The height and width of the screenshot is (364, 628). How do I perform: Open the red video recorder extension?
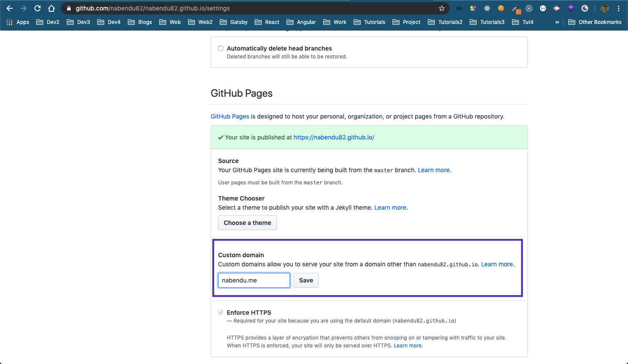pyautogui.click(x=557, y=8)
